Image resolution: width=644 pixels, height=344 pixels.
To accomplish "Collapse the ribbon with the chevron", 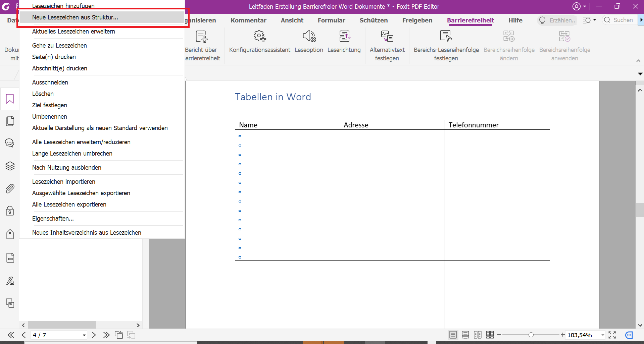I will coord(638,61).
